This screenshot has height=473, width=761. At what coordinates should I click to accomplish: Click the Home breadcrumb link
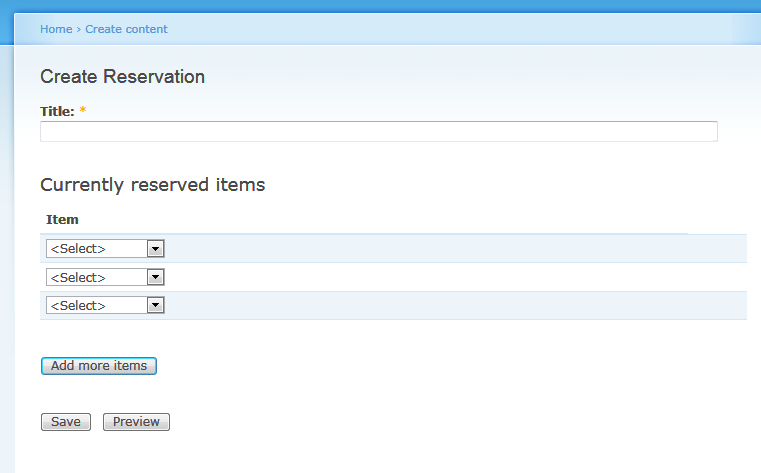56,29
